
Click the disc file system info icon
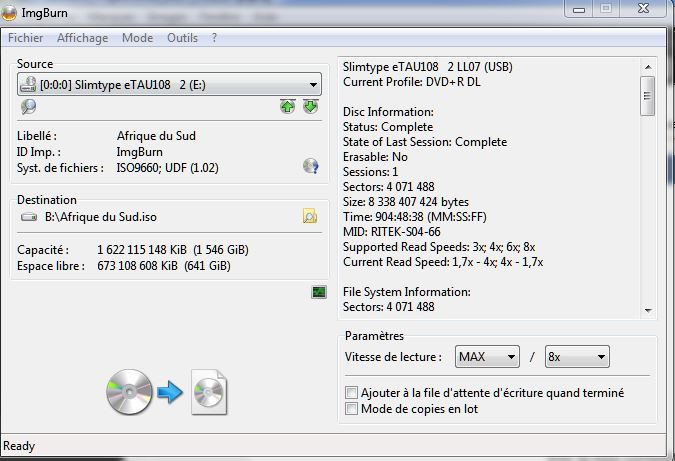pyautogui.click(x=310, y=166)
